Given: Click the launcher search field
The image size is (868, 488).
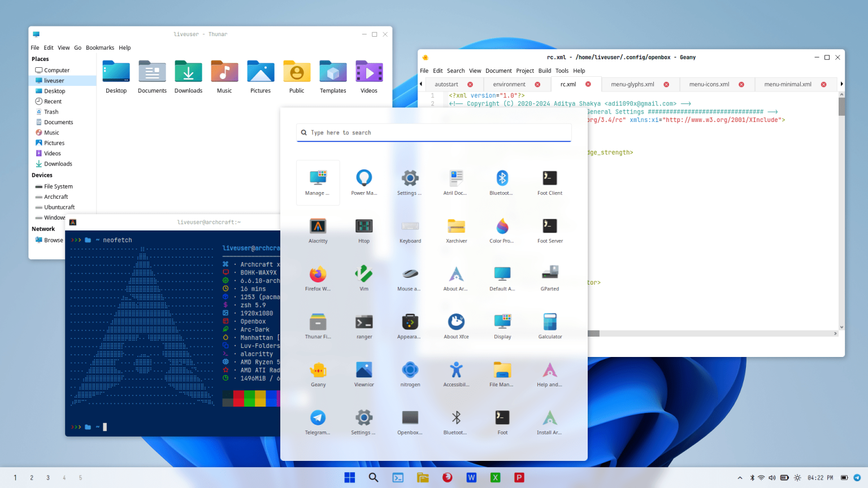Looking at the screenshot, I should pyautogui.click(x=433, y=132).
